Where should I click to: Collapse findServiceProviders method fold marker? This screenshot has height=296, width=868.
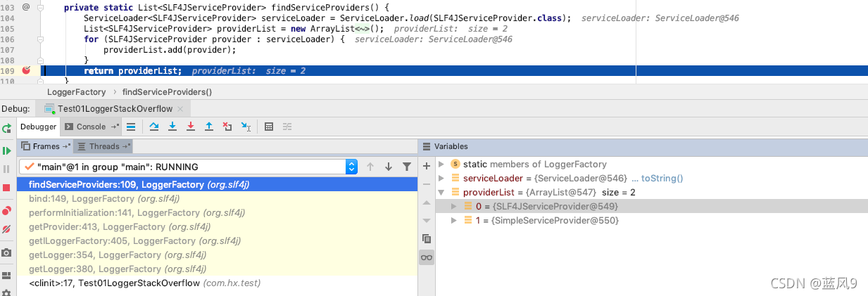tap(42, 7)
